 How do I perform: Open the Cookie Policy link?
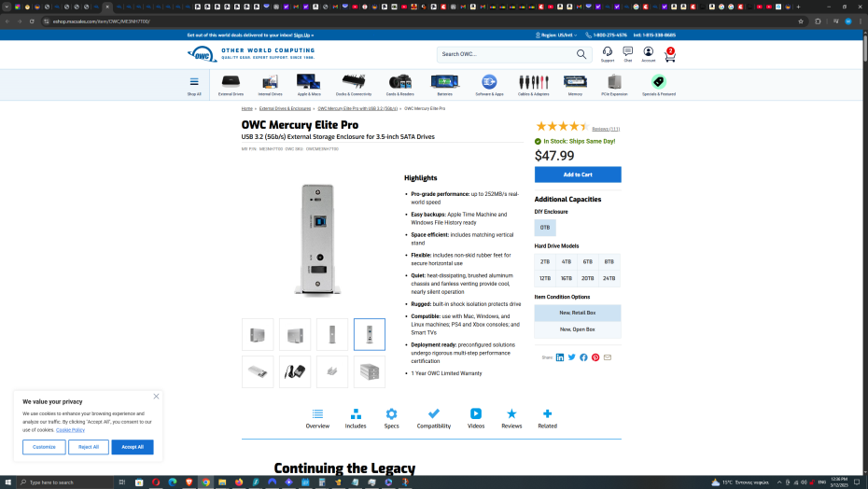70,430
